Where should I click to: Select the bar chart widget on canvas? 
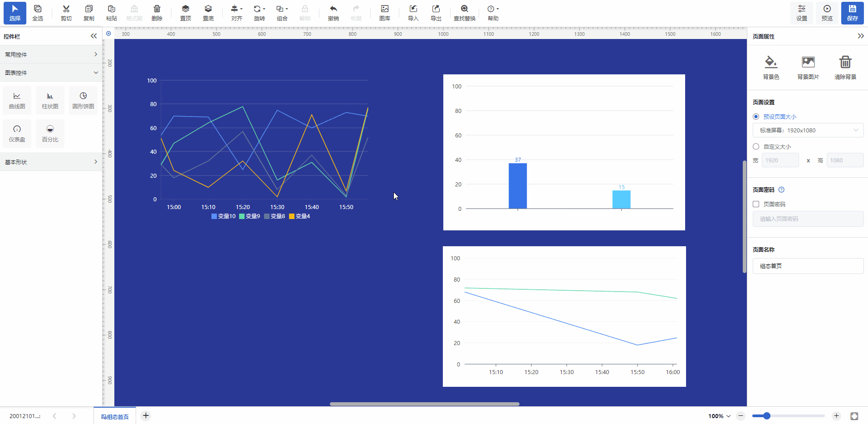564,152
